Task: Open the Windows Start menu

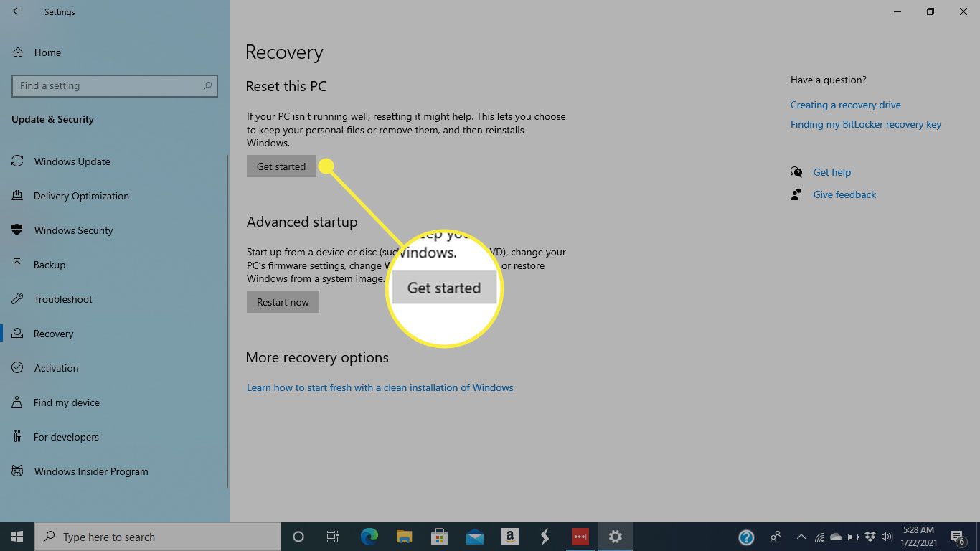Action: pyautogui.click(x=17, y=537)
